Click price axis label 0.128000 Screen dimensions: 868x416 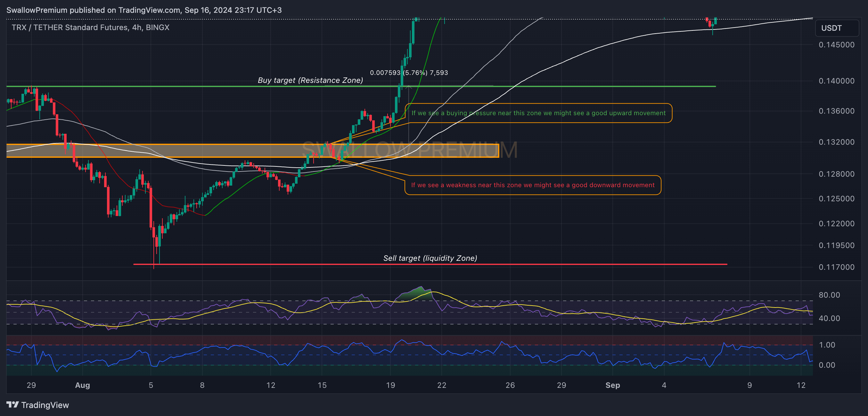[x=837, y=174]
